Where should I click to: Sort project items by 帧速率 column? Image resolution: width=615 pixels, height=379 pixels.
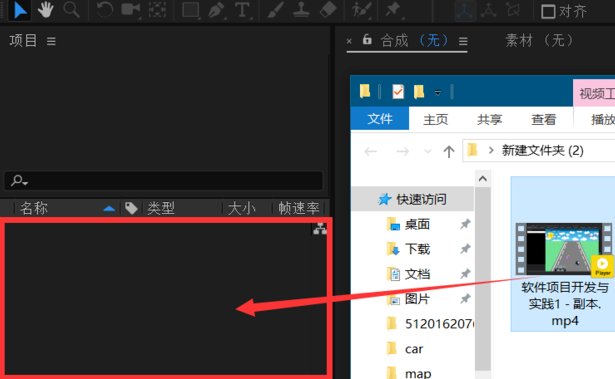tap(298, 208)
